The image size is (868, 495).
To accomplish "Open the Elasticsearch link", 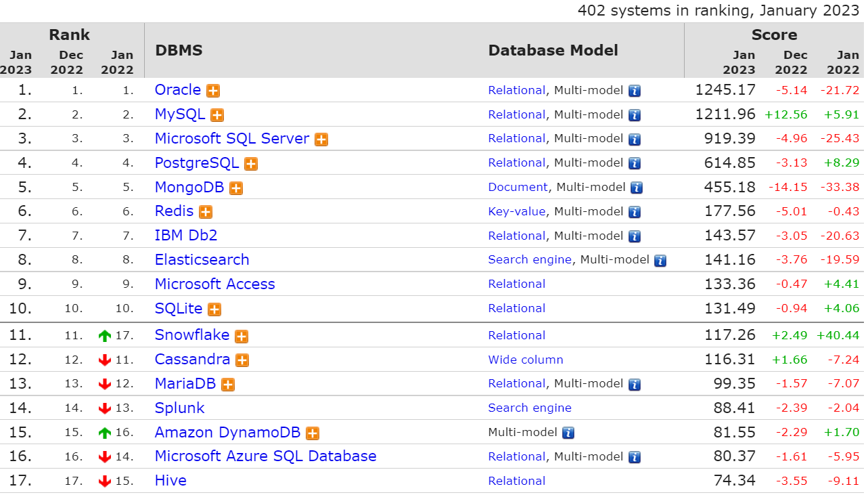I will point(202,260).
